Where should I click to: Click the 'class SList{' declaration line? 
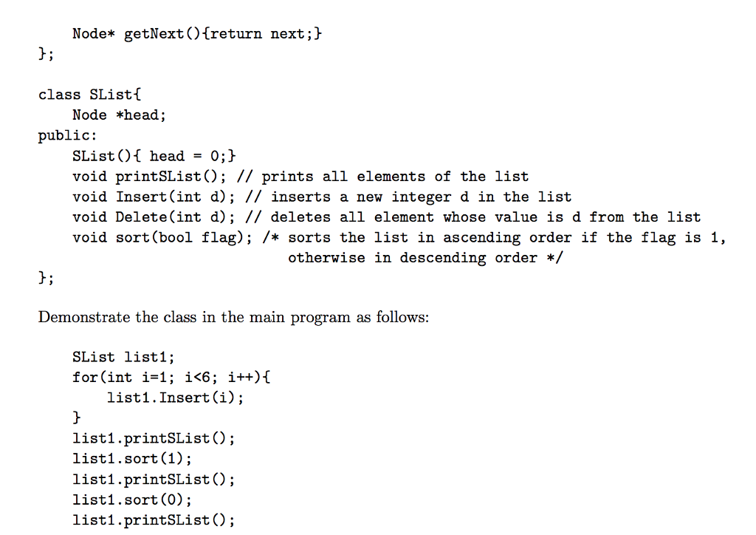[89, 94]
